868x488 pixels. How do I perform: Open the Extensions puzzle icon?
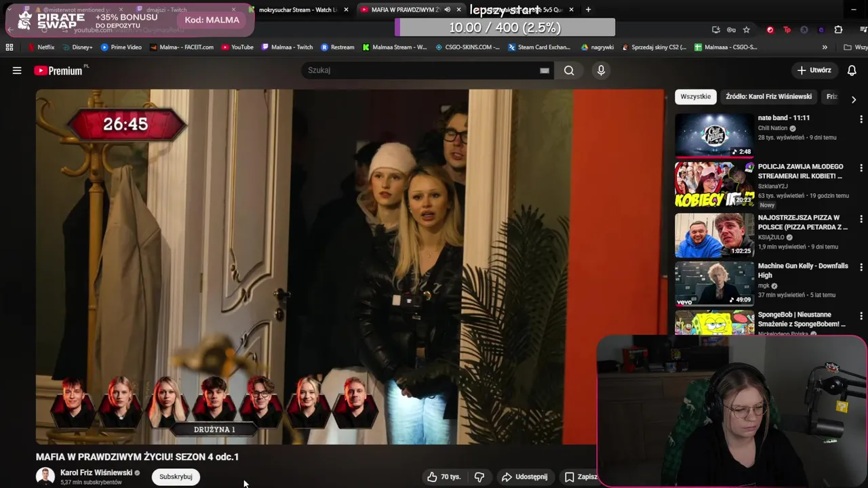(838, 30)
